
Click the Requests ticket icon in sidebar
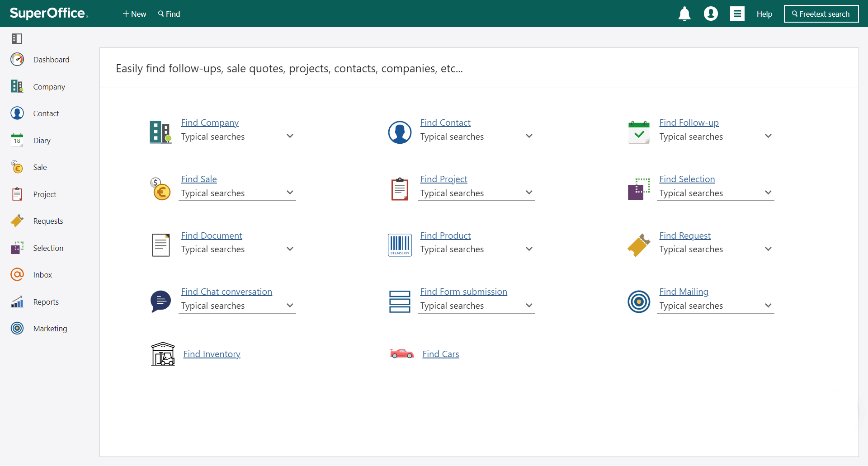coord(17,221)
